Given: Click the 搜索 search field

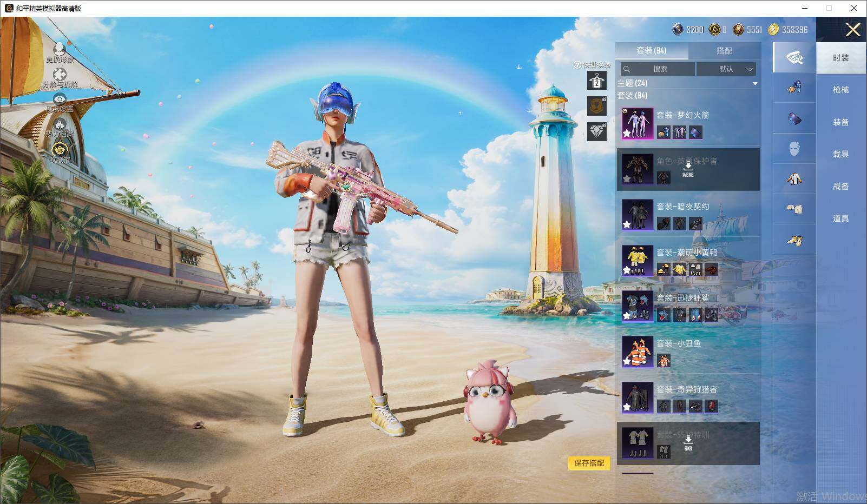Looking at the screenshot, I should click(658, 69).
